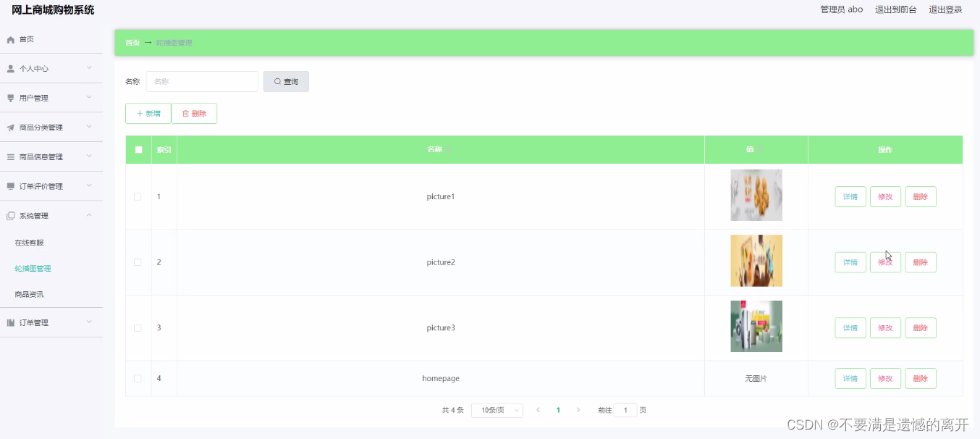
Task: Expand the 商品信息管理 menu chevron
Action: (89, 156)
